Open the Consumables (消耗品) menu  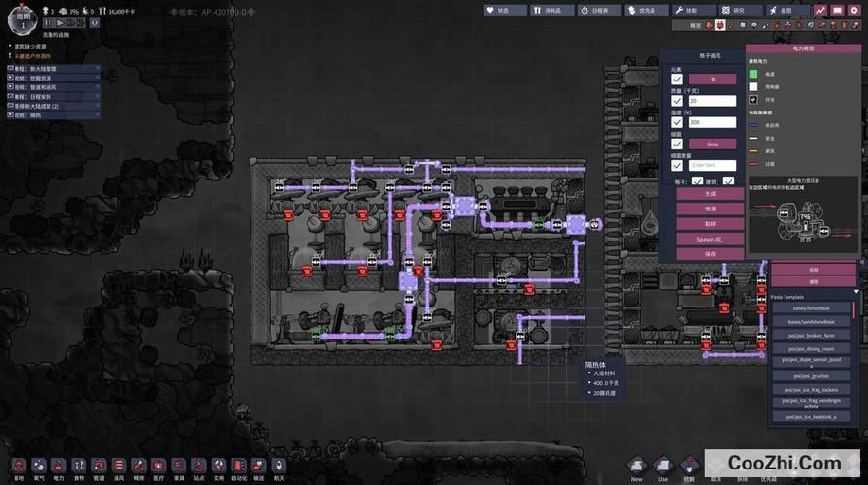click(552, 10)
